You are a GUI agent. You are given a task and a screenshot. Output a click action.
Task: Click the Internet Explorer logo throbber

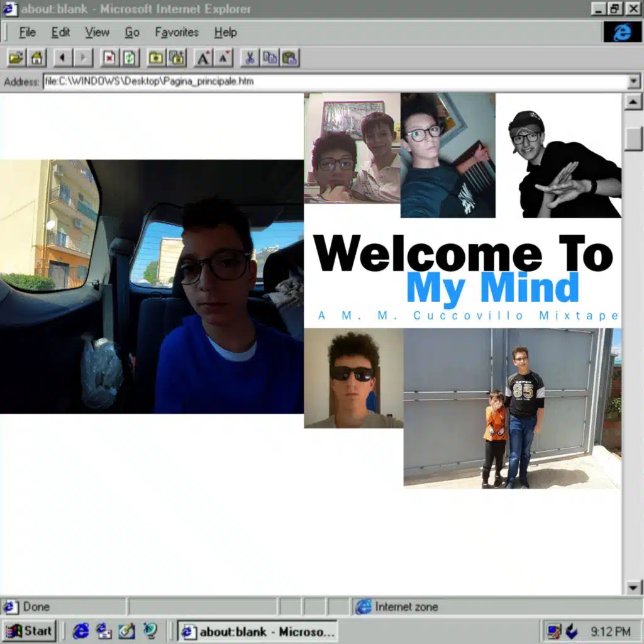click(622, 32)
